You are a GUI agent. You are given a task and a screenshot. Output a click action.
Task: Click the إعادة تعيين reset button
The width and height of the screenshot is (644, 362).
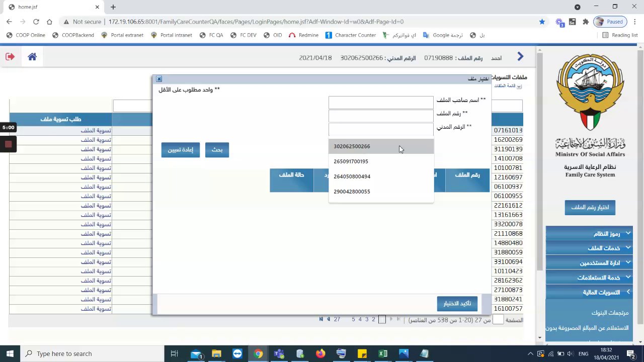[180, 150]
